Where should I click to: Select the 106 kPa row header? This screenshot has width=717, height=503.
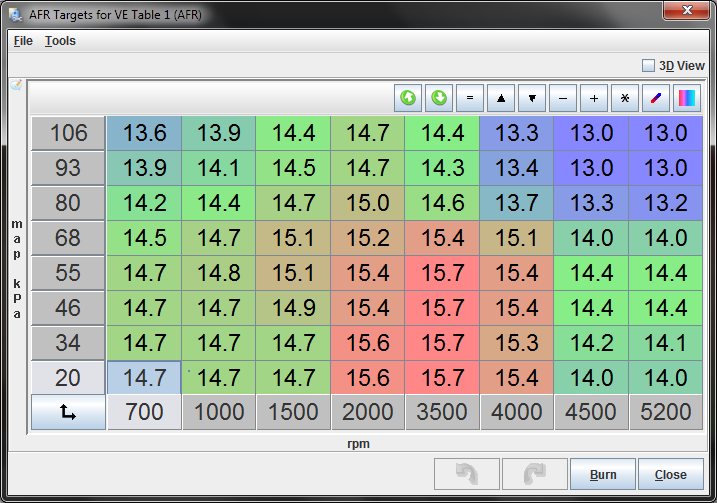pos(68,133)
